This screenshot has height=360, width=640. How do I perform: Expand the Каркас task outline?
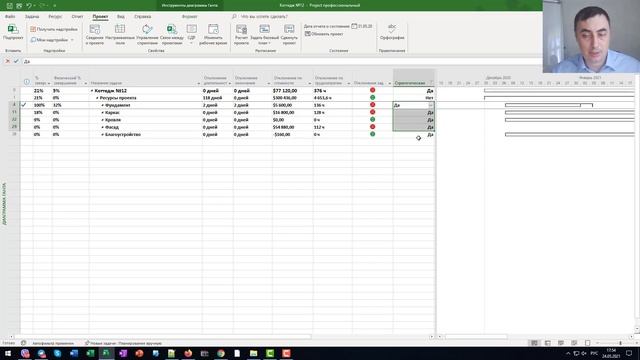click(102, 113)
